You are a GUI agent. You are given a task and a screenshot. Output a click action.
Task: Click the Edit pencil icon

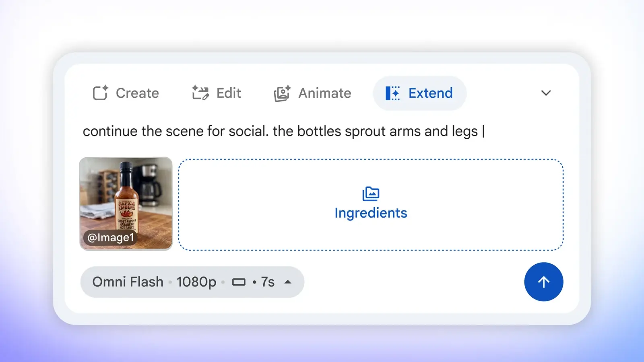click(200, 93)
